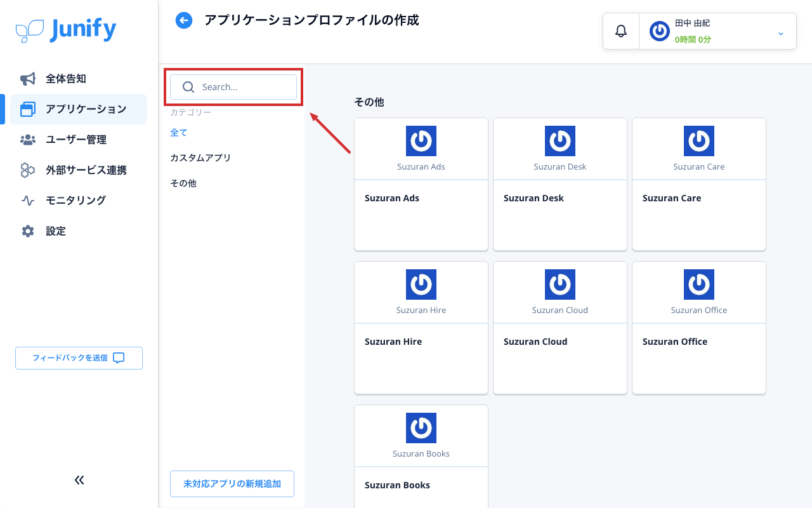Click the magnifier icon in search box
The image size is (812, 508).
point(188,87)
